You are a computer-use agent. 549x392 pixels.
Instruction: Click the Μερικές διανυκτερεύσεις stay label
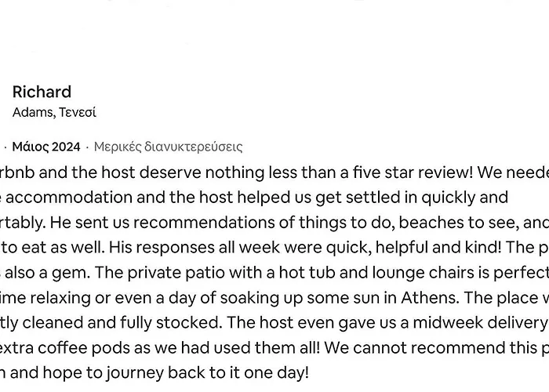168,147
